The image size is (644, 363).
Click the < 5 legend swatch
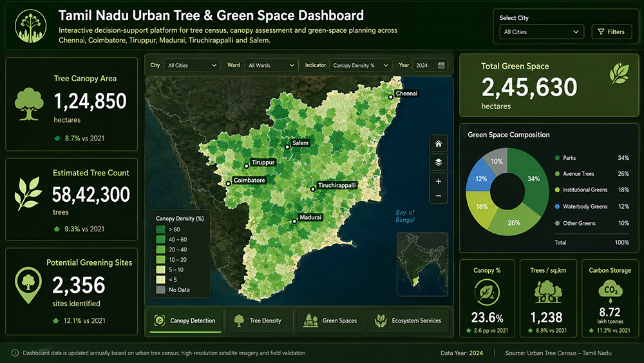(x=160, y=280)
